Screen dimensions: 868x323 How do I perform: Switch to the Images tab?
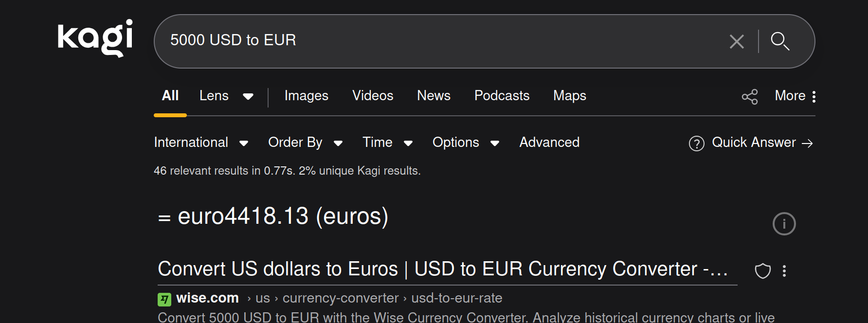(306, 96)
